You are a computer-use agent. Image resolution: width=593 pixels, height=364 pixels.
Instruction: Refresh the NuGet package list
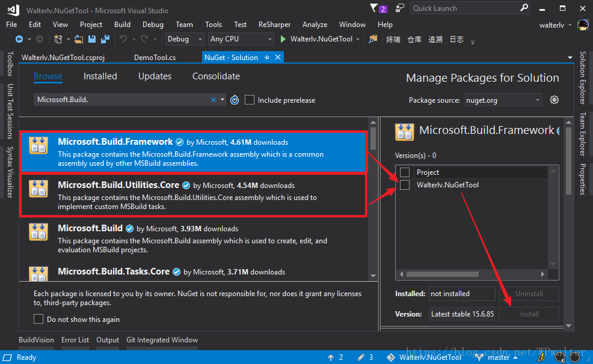pyautogui.click(x=235, y=100)
